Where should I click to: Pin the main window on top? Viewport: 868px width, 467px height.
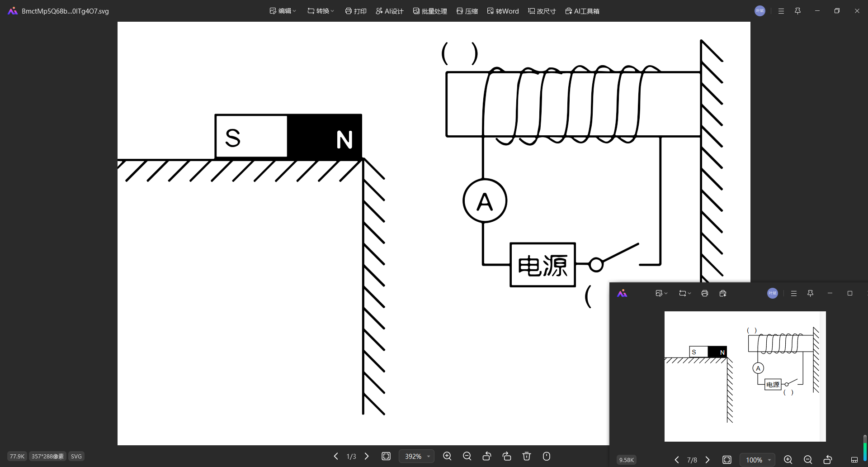pos(797,11)
